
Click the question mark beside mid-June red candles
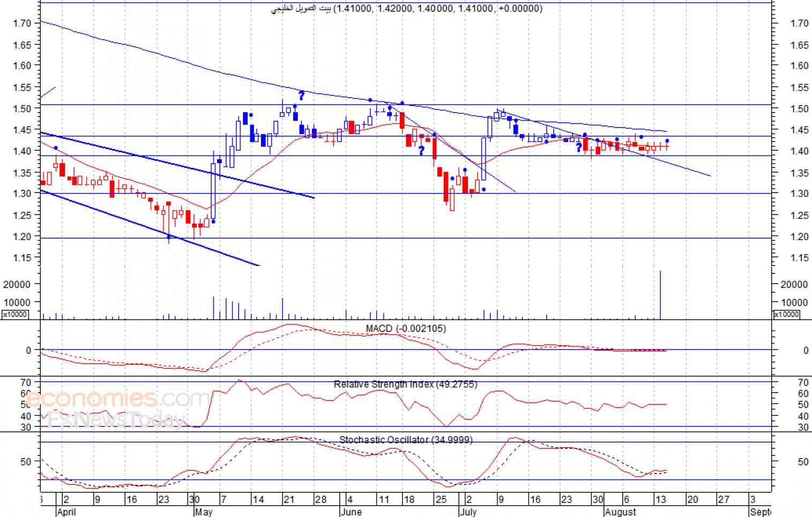tap(421, 151)
